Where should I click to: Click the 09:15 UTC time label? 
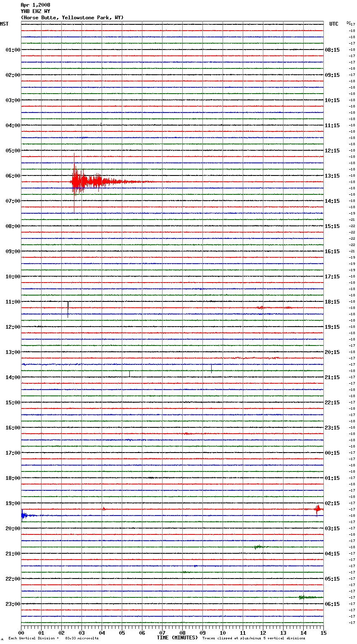[332, 75]
